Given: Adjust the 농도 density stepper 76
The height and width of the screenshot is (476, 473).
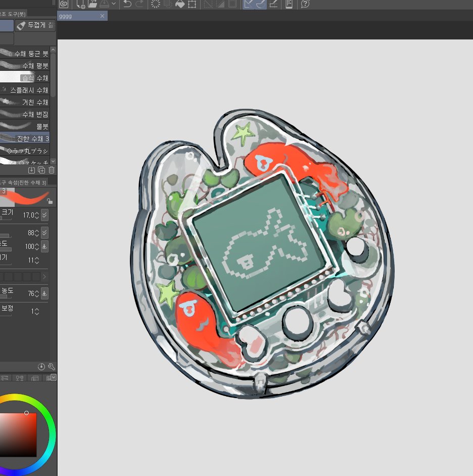Looking at the screenshot, I should tap(36, 293).
